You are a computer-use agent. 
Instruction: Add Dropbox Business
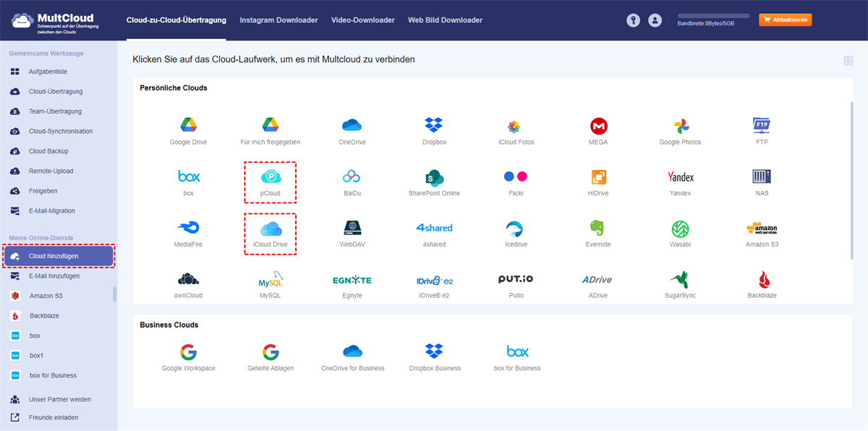click(434, 351)
